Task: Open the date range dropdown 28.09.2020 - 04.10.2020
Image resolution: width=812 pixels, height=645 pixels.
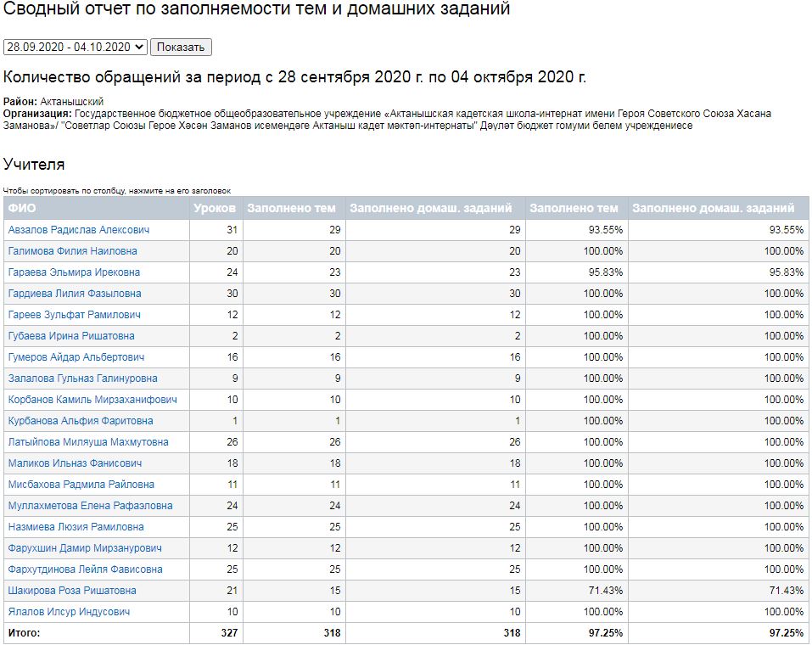Action: [75, 47]
